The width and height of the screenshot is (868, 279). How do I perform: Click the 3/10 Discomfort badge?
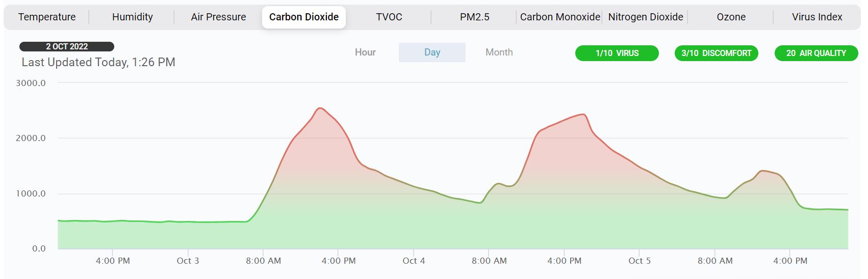click(x=716, y=53)
